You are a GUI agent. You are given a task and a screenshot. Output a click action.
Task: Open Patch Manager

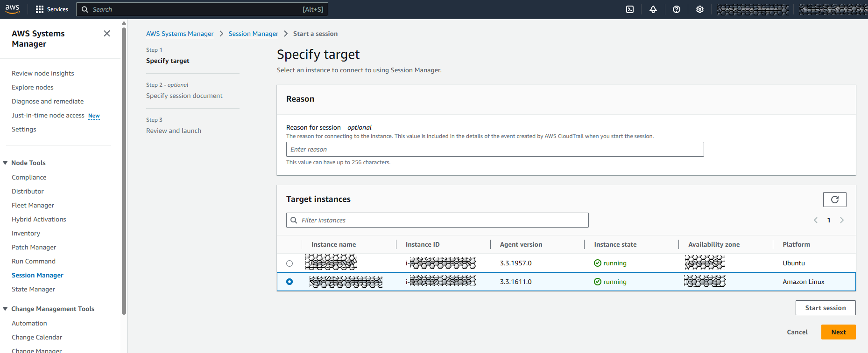click(x=34, y=247)
